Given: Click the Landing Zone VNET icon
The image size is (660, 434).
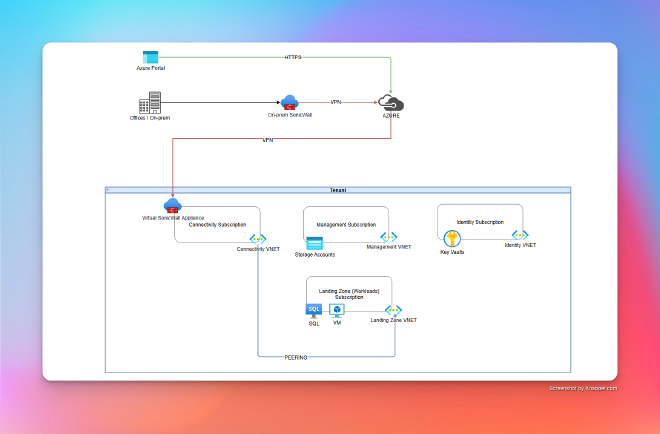Looking at the screenshot, I should 393,311.
